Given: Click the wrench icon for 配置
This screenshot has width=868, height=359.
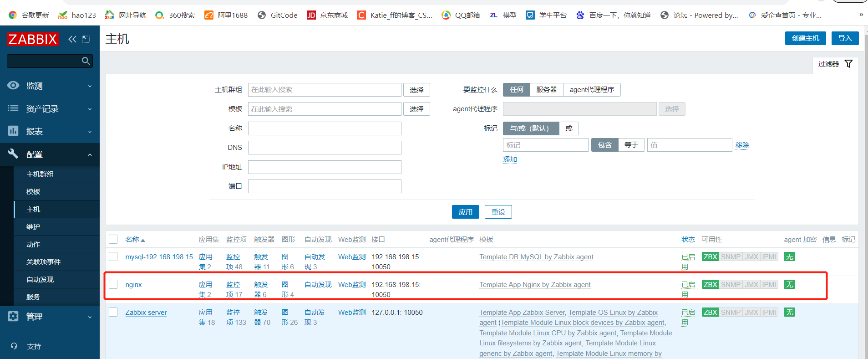Looking at the screenshot, I should coord(13,154).
